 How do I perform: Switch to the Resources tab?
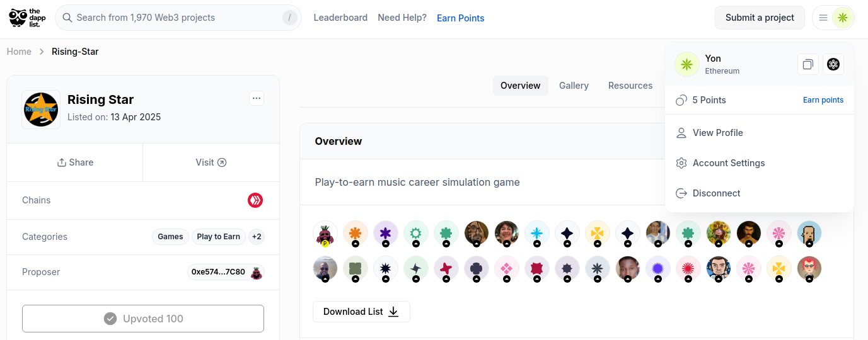(630, 86)
